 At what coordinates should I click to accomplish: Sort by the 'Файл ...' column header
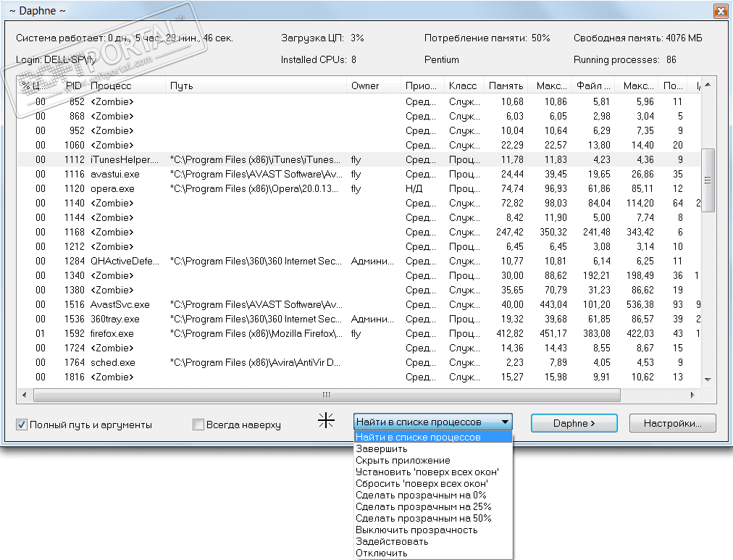tap(593, 85)
